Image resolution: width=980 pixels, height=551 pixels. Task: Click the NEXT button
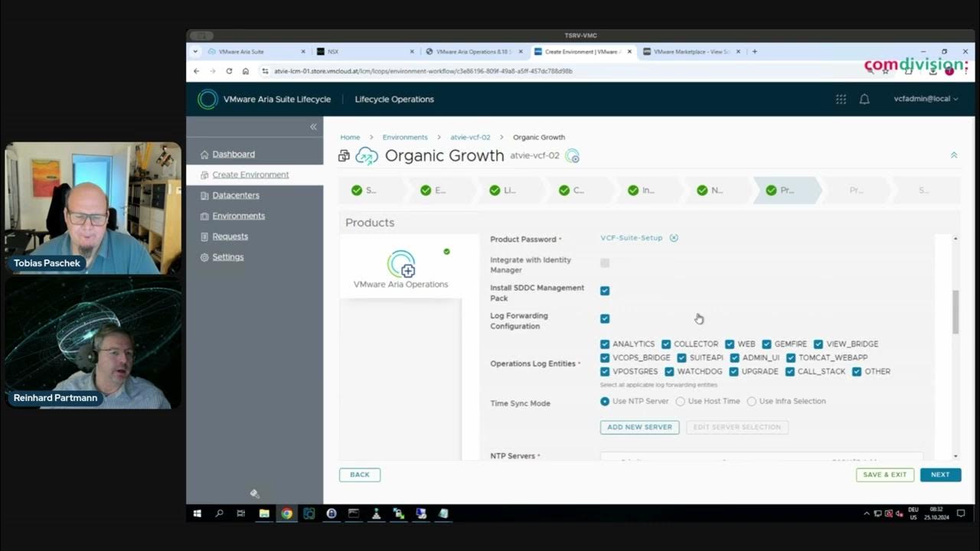[x=939, y=474]
